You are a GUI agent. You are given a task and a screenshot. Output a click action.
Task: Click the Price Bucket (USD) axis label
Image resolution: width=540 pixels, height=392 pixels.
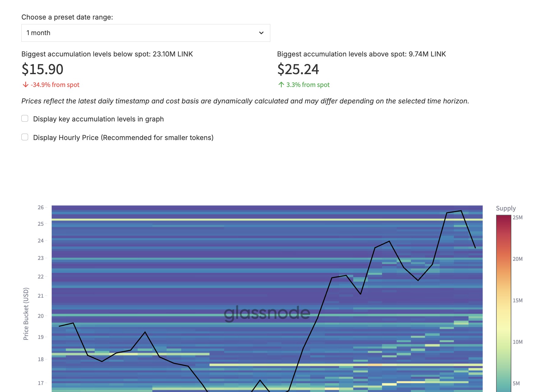(26, 314)
